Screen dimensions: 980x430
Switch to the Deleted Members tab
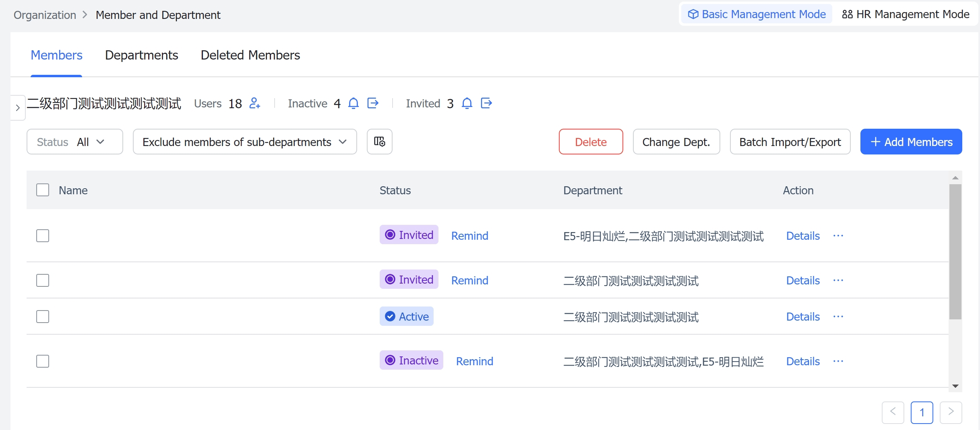(250, 55)
